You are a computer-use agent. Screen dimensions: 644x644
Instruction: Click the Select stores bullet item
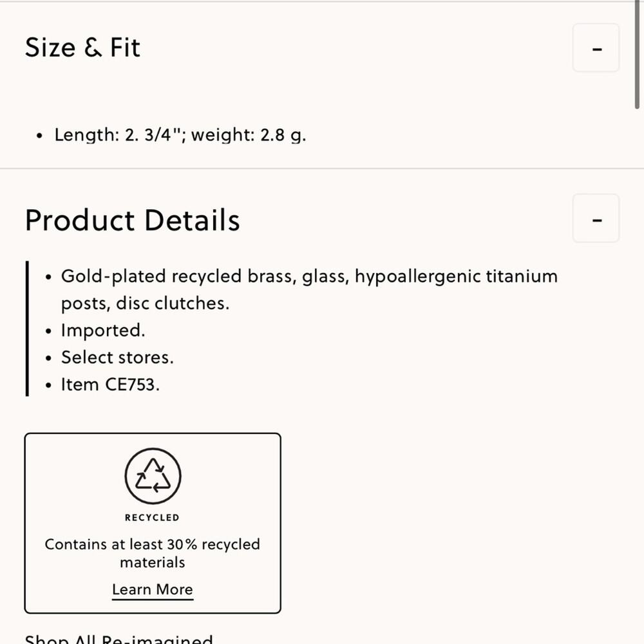[x=117, y=357]
